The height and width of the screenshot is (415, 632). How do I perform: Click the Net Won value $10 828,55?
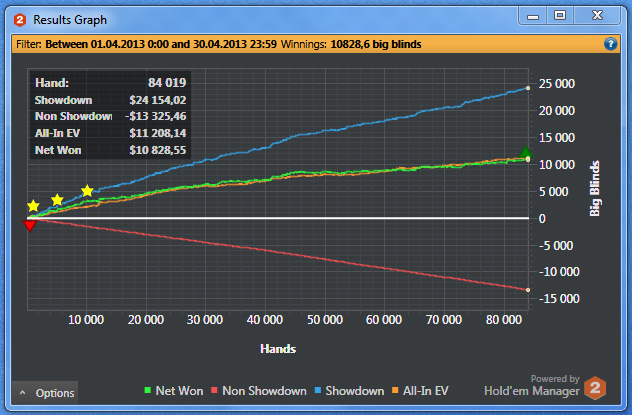(158, 150)
